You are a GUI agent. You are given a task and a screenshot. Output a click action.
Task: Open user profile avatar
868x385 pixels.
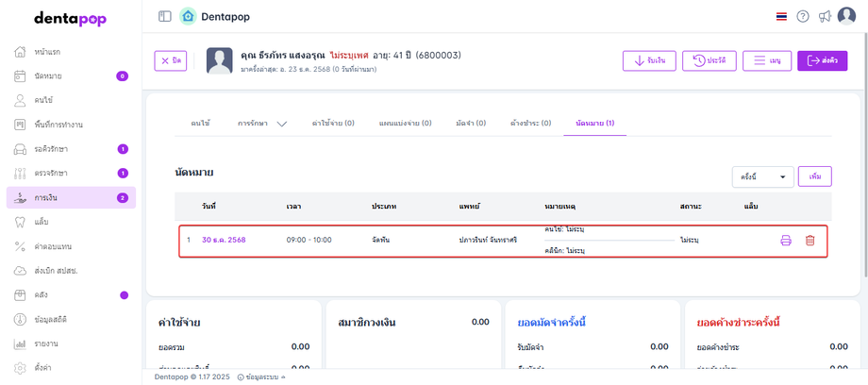846,16
